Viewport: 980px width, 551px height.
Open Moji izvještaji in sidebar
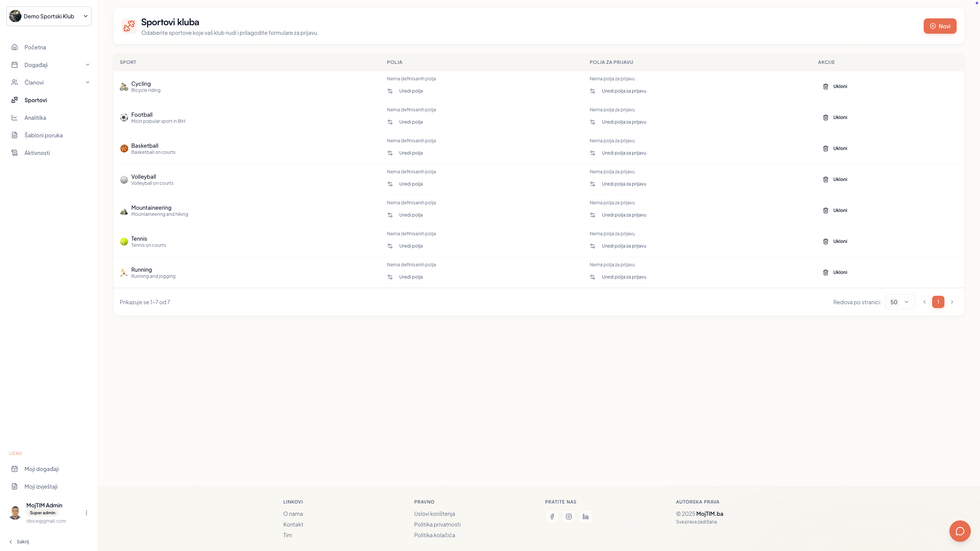coord(41,486)
